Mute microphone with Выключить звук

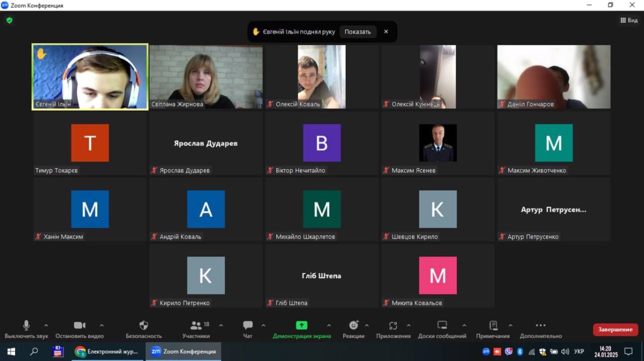pyautogui.click(x=26, y=326)
